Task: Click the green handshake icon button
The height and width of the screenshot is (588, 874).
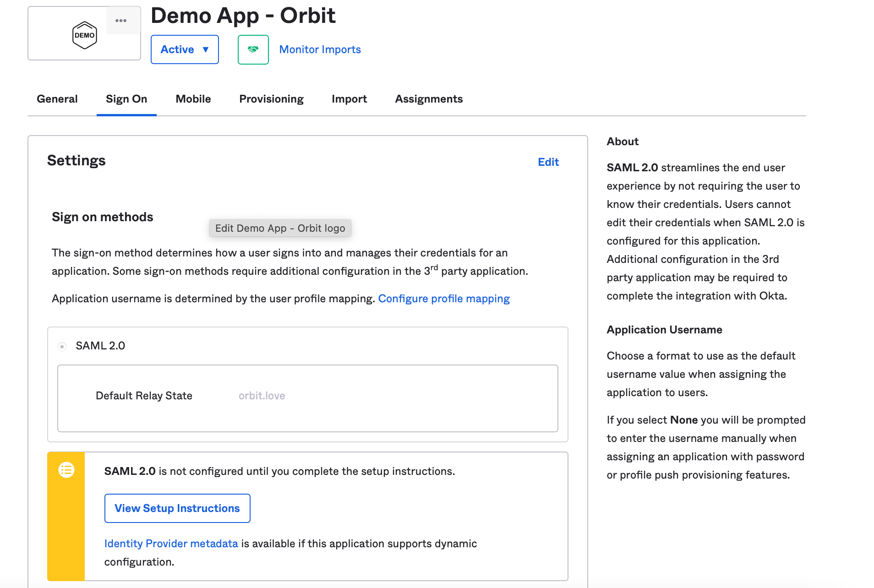Action: point(253,49)
